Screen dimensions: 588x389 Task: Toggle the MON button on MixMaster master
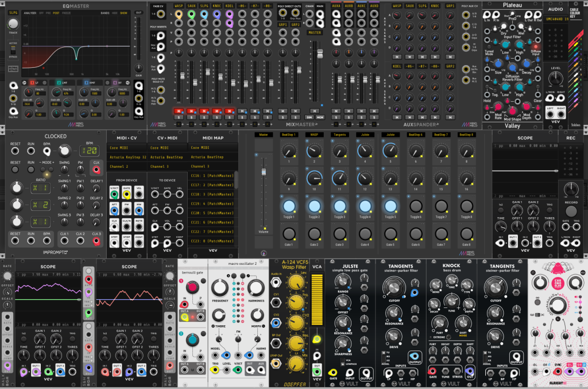[x=320, y=117]
